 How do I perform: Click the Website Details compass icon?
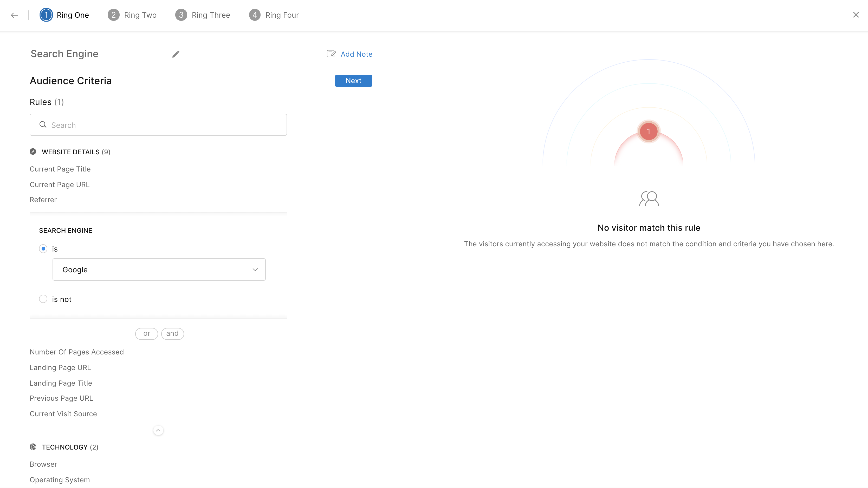click(33, 152)
